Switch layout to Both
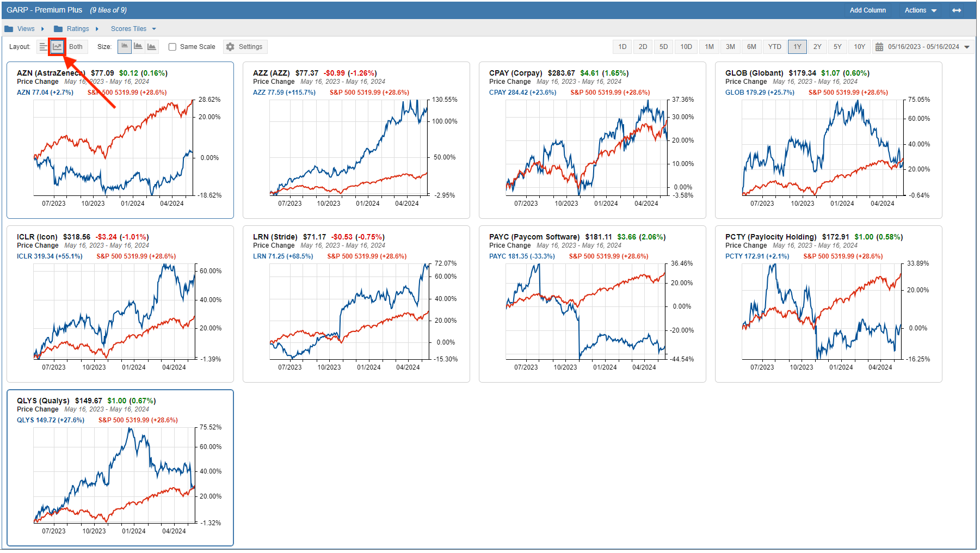This screenshot has height=553, width=980. coord(76,47)
